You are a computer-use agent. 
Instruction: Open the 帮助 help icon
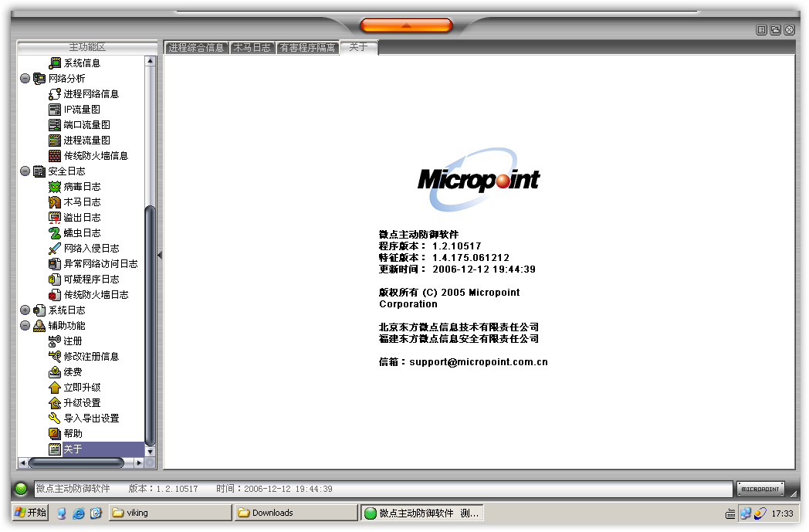tap(55, 434)
